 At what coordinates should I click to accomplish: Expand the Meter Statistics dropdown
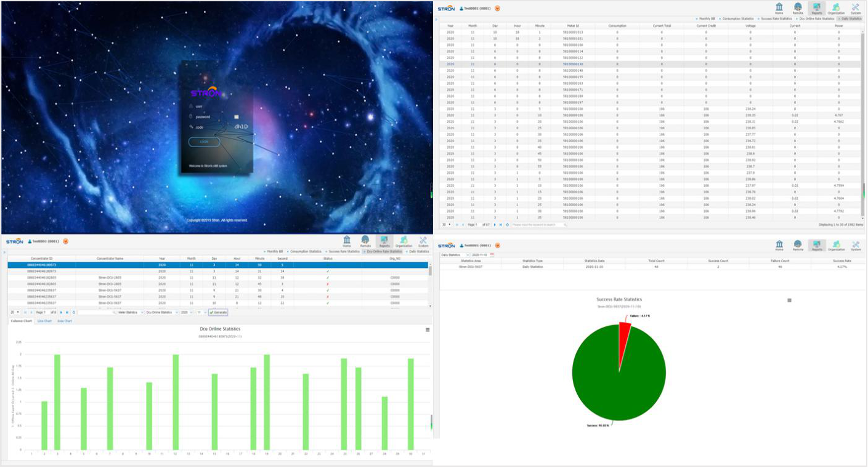(x=142, y=312)
